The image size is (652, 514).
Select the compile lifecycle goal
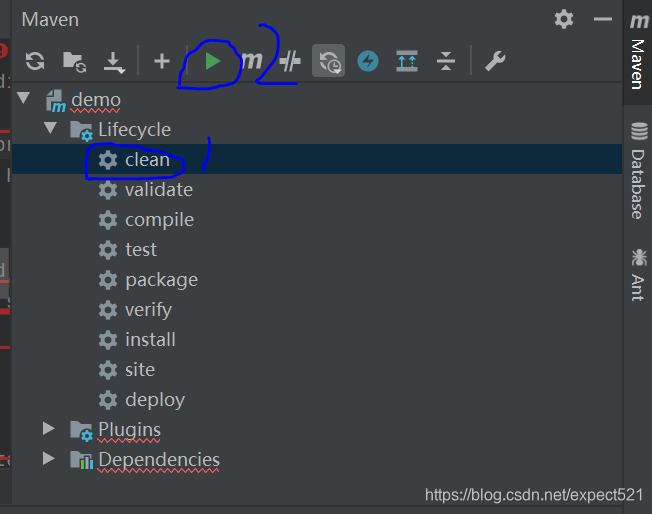pos(160,220)
